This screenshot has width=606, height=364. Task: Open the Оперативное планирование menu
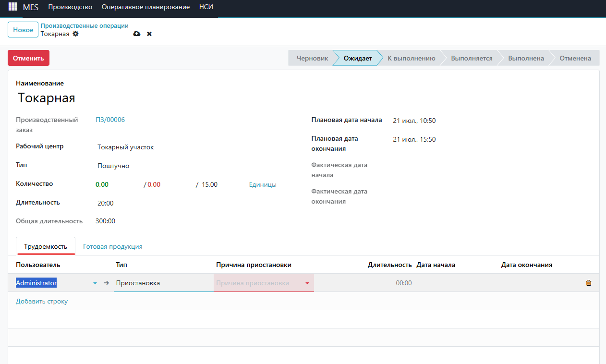(x=146, y=7)
